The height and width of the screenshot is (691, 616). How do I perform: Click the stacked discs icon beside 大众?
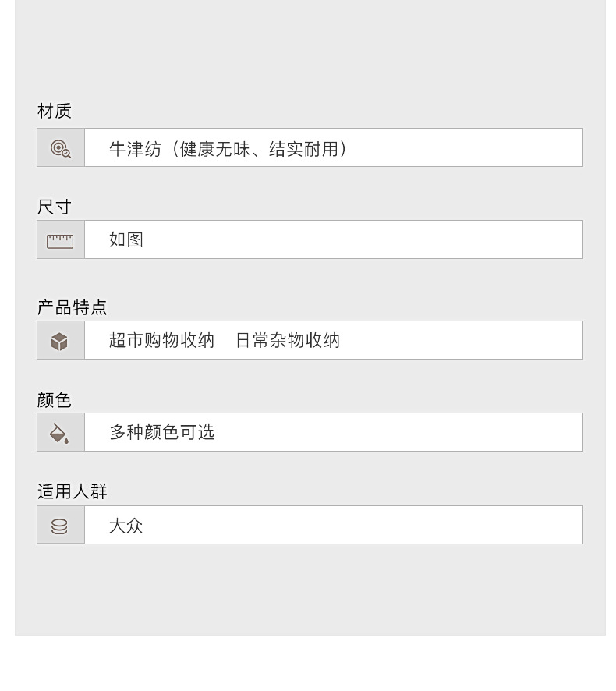tap(59, 526)
